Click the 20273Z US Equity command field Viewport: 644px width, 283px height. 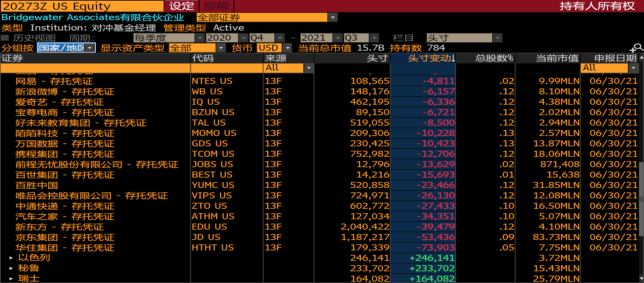coord(82,6)
